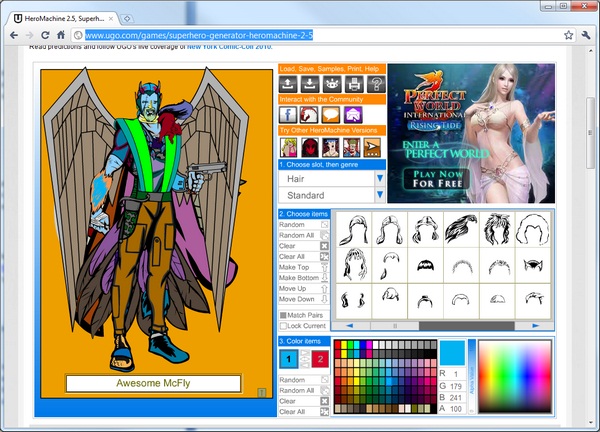Click color swap arrows between 1 and 2

coord(305,359)
